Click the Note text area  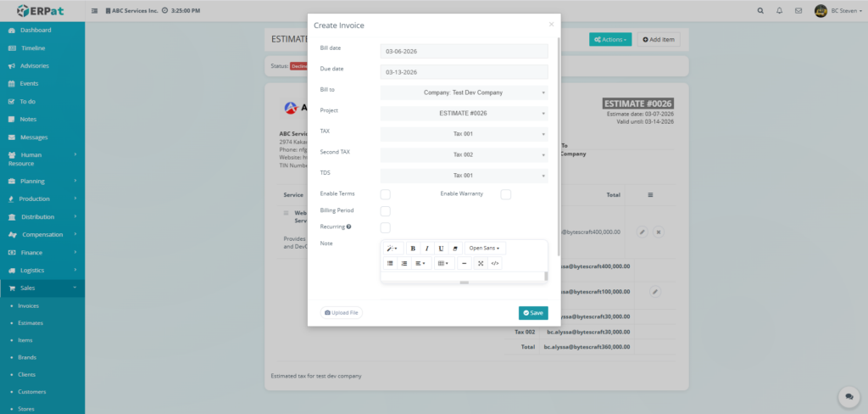pos(462,276)
